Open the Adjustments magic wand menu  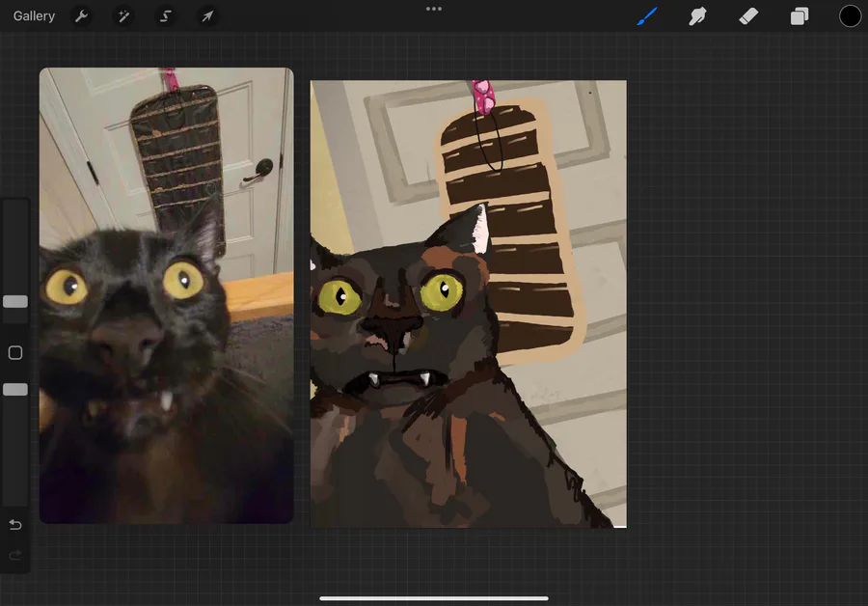[123, 16]
